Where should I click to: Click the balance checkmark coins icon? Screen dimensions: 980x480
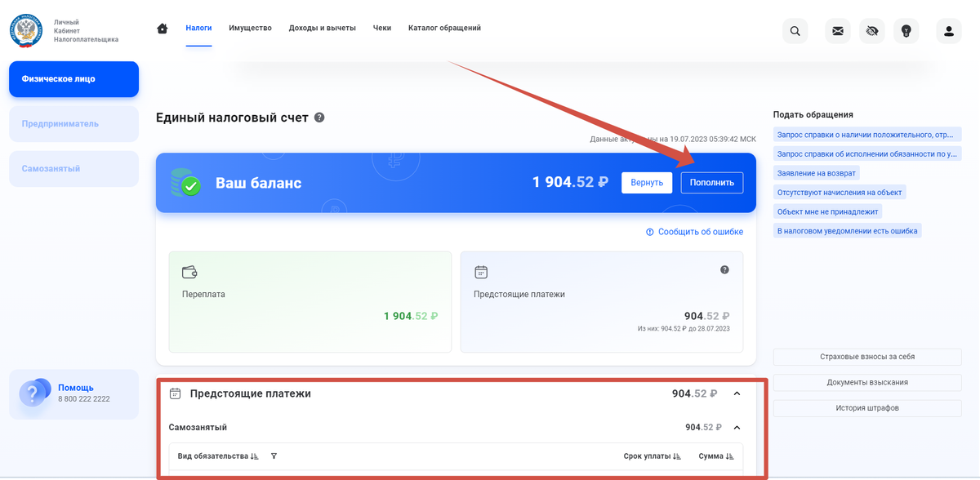185,183
